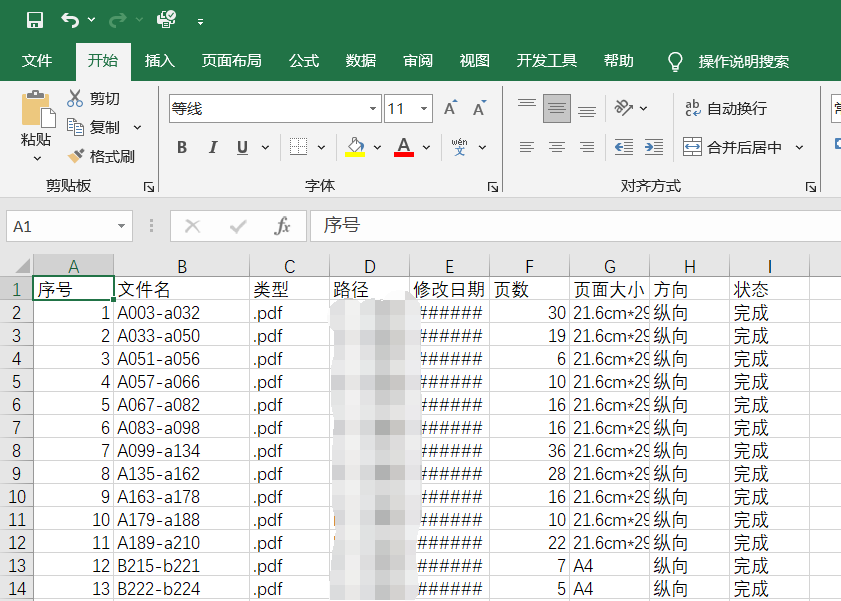Open the font size dropdown
Screen dimensions: 841x601
[424, 109]
